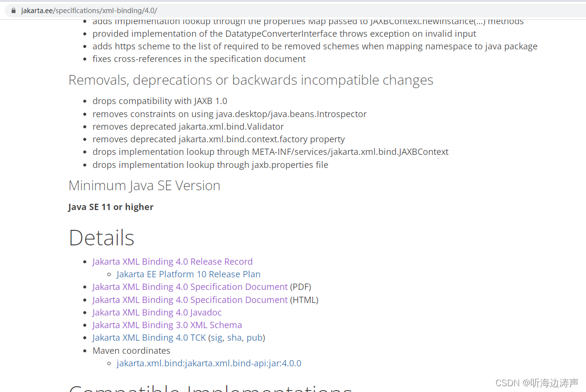
Task: Open the Jakarta XML Binding 4.0 Release Record link
Action: coord(172,261)
